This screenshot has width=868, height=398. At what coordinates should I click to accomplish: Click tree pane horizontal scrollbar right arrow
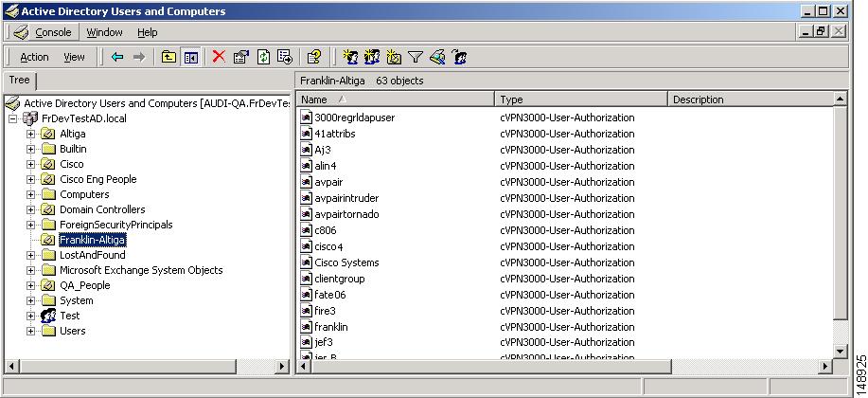point(282,366)
